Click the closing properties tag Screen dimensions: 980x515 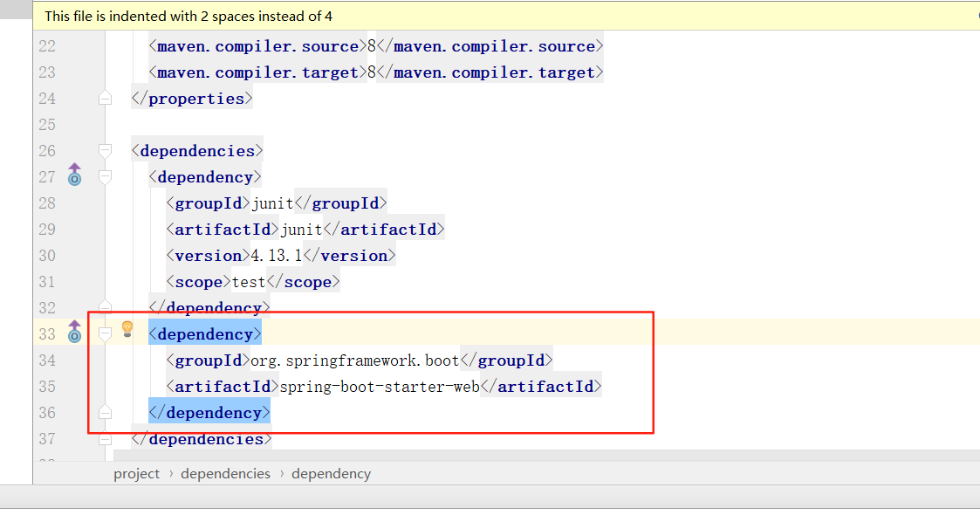192,99
